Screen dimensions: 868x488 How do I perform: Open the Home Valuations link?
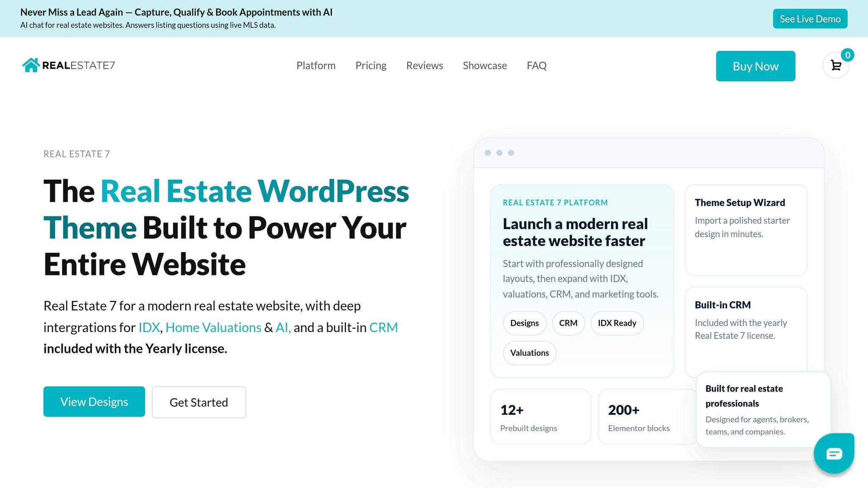213,327
